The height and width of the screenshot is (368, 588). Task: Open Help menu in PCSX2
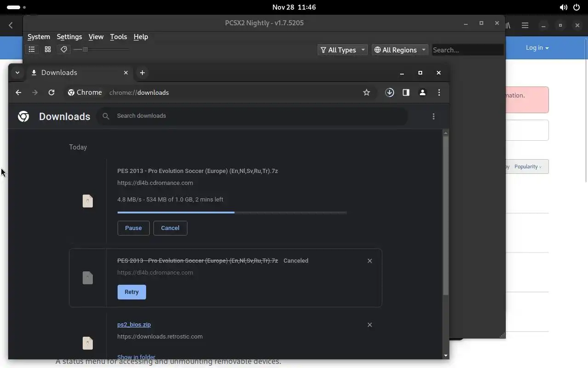click(141, 37)
